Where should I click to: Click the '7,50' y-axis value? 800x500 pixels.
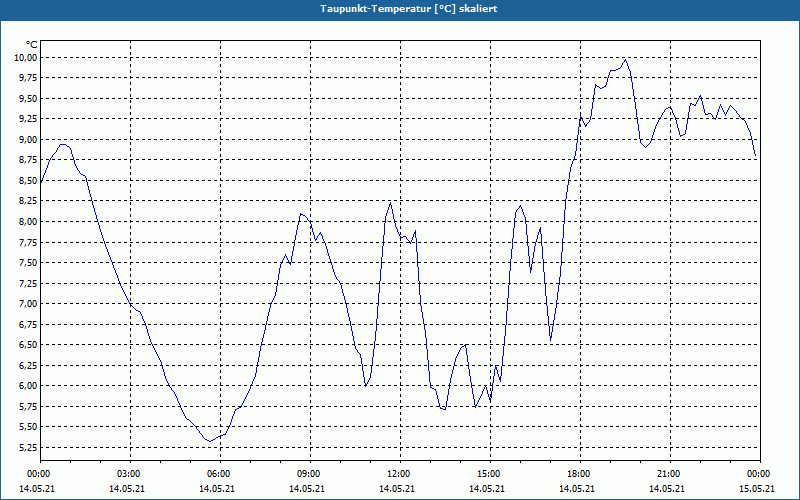[27, 263]
